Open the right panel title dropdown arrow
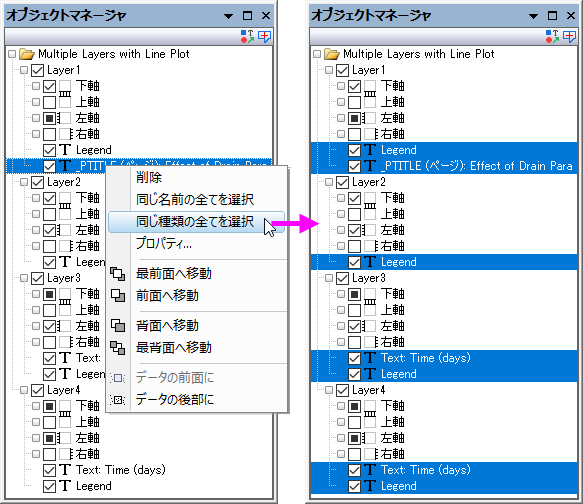 (533, 16)
